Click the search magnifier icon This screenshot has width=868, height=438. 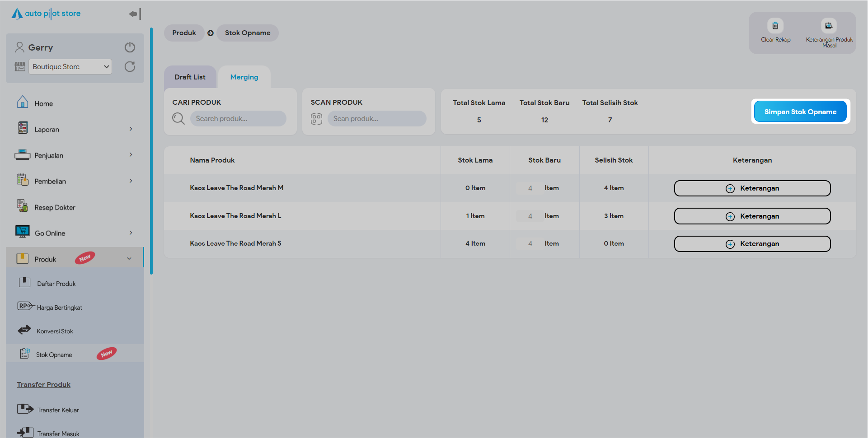click(178, 119)
